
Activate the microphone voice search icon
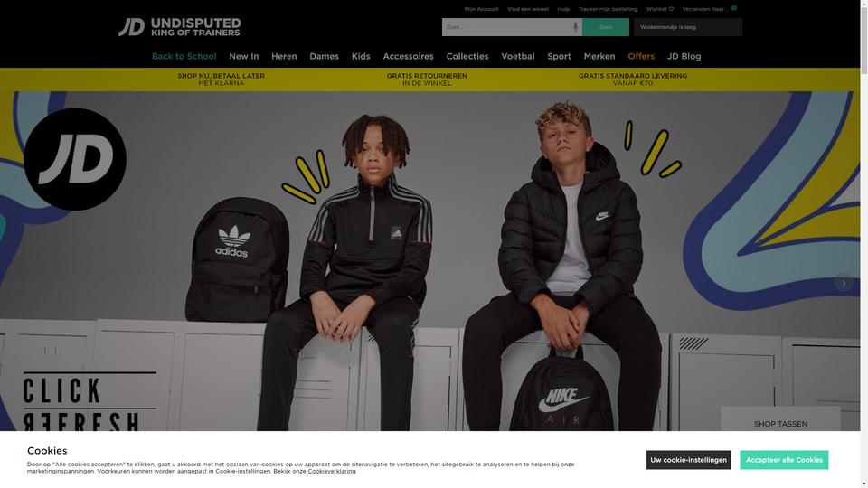pyautogui.click(x=575, y=27)
